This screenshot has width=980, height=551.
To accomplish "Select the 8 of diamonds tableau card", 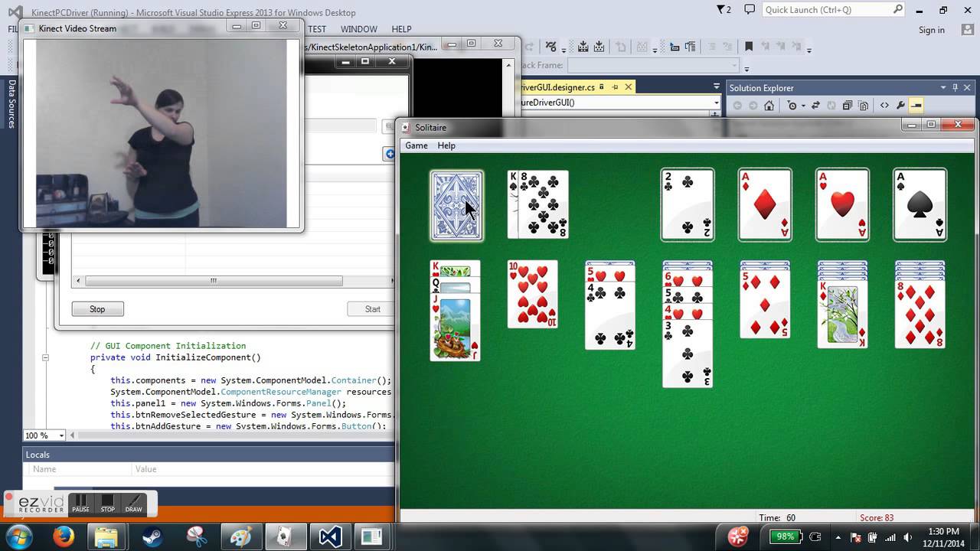I will pos(920,315).
